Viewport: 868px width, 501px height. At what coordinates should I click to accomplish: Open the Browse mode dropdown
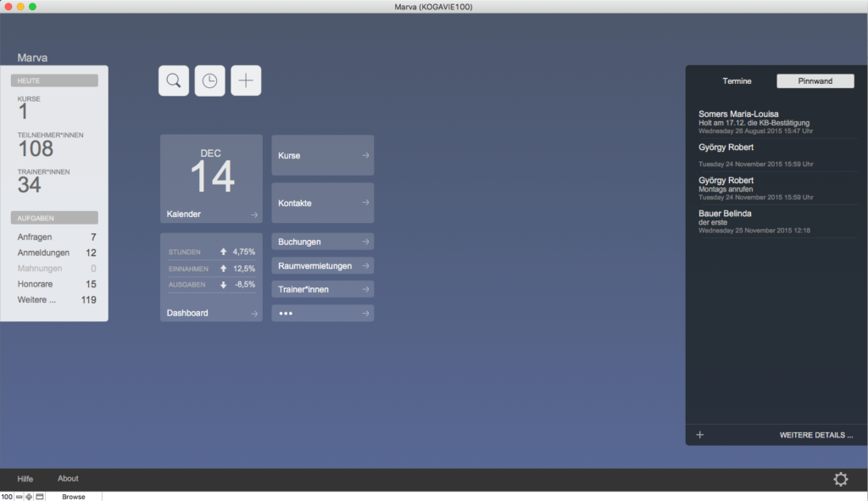(74, 497)
